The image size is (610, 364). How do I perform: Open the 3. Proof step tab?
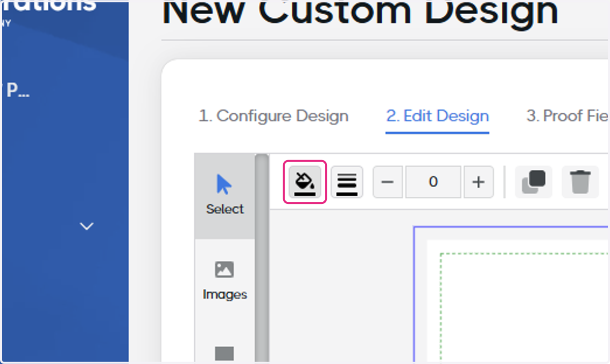click(567, 116)
